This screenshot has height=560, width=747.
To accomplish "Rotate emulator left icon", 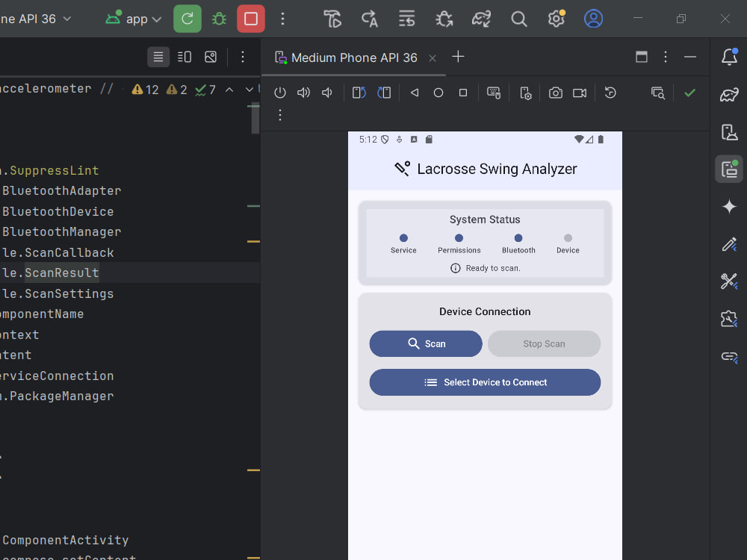I will click(x=359, y=93).
